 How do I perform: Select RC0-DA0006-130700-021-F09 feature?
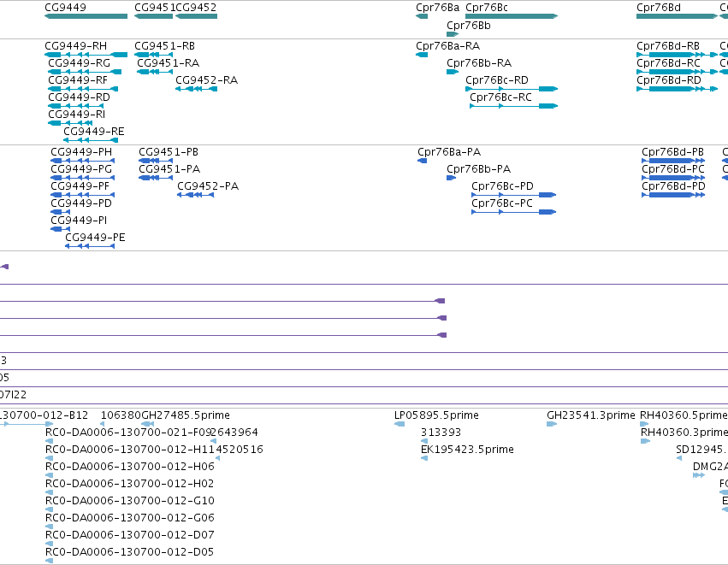coord(128,433)
